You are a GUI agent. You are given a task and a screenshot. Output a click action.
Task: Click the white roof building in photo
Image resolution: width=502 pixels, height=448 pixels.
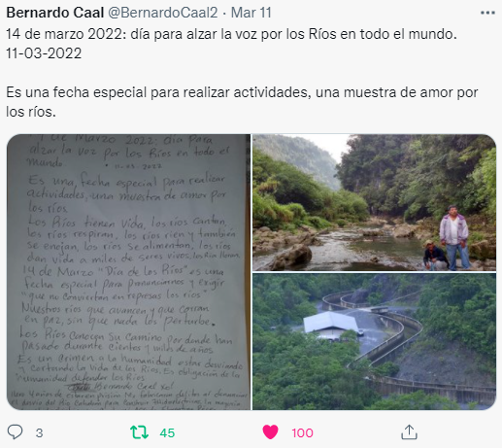pos(331,325)
